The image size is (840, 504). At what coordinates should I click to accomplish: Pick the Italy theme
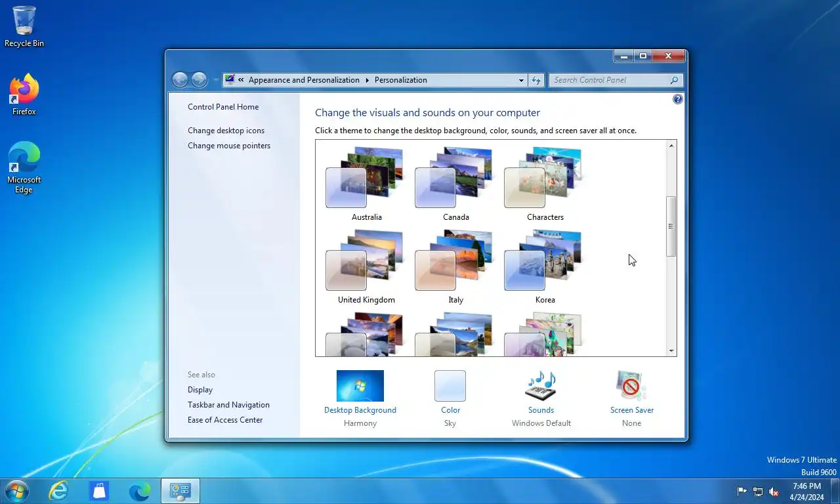pos(455,267)
